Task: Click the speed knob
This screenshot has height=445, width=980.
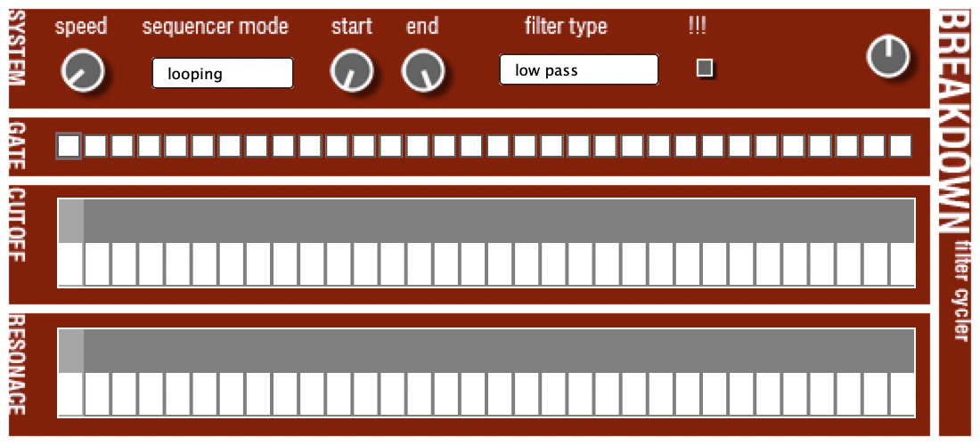Action: (82, 71)
